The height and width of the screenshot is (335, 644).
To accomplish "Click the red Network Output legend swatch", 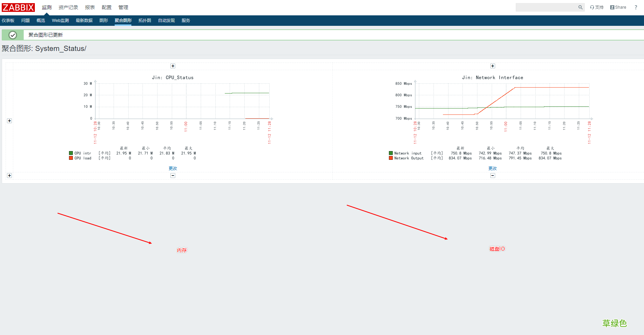I will 391,158.
